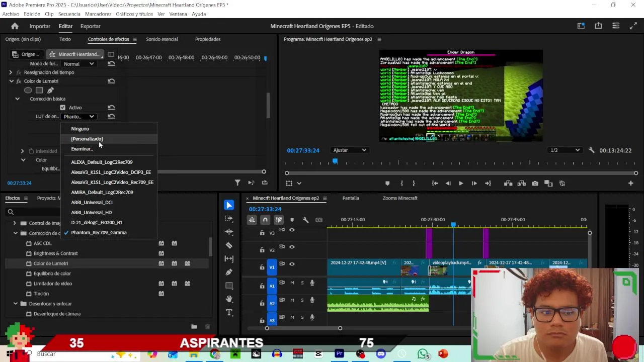
Task: Open the Exportar workspace
Action: (x=90, y=26)
